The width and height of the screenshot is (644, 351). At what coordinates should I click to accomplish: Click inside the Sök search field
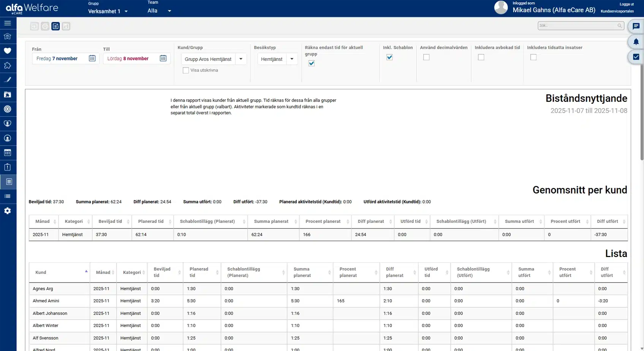(x=578, y=25)
